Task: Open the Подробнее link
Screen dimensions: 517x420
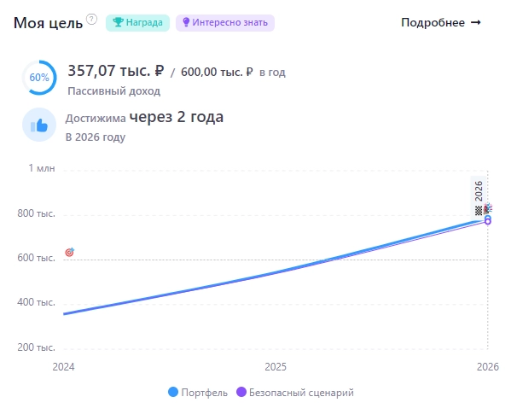Action: click(441, 23)
